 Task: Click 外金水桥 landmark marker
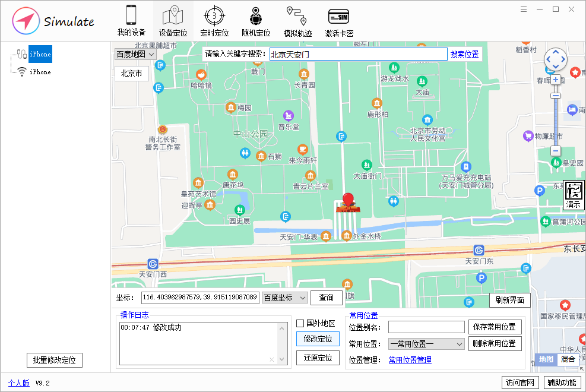(347, 236)
